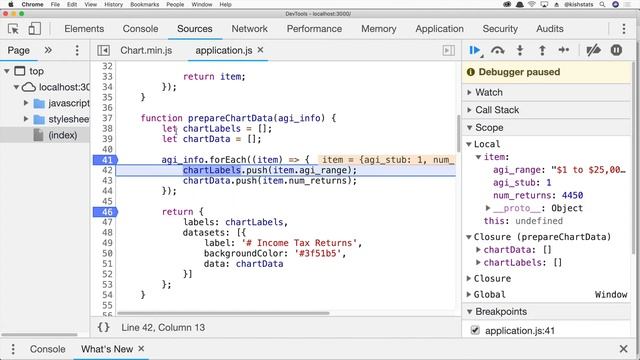Collapse Closure (prepareChartData) group
This screenshot has height=360, width=640.
(469, 237)
